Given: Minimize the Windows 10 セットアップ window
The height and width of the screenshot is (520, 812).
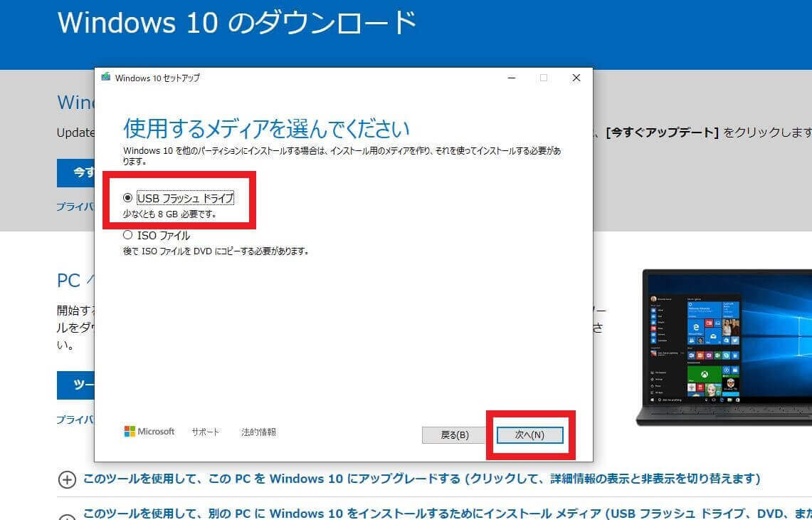Looking at the screenshot, I should click(512, 78).
